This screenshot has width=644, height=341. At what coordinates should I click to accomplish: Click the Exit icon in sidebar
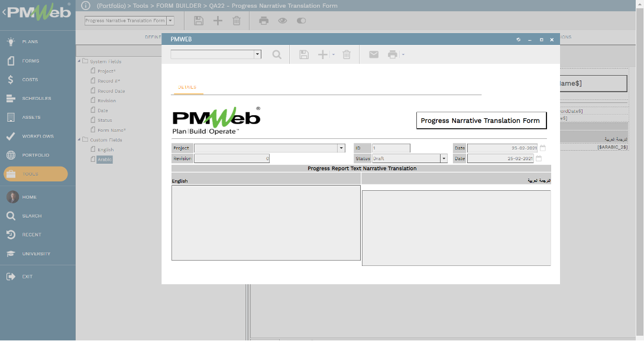click(11, 277)
